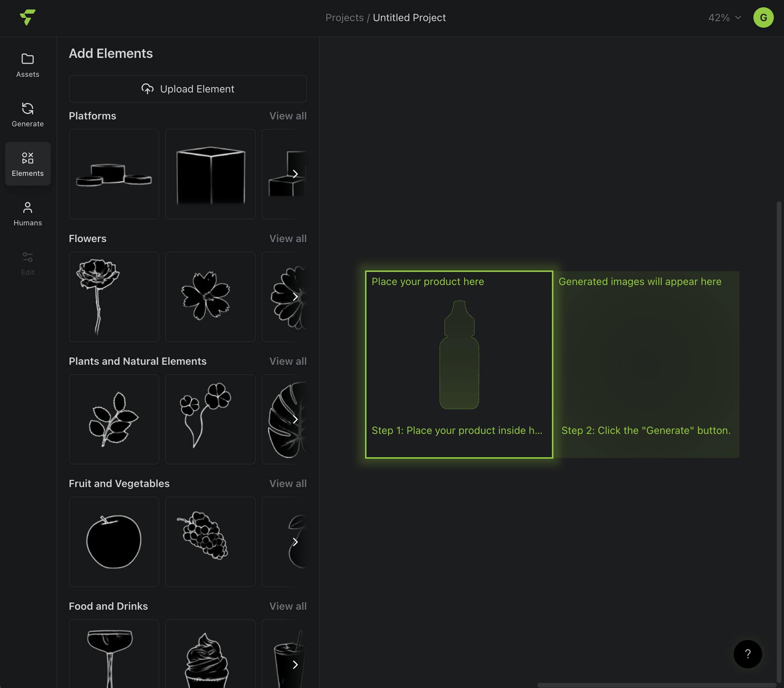Add the cube platform element
Viewport: 784px width, 688px height.
coord(210,174)
